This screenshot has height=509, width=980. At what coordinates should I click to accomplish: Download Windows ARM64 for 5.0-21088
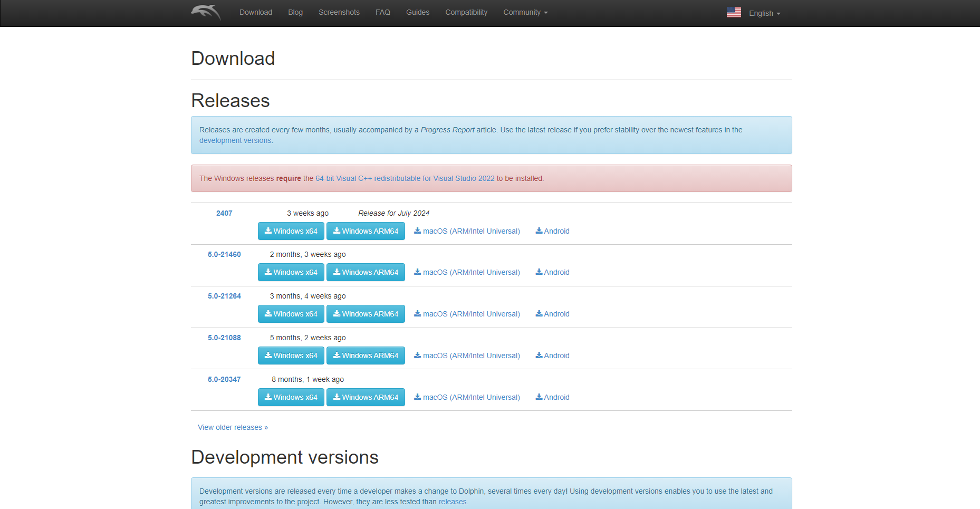click(x=366, y=356)
